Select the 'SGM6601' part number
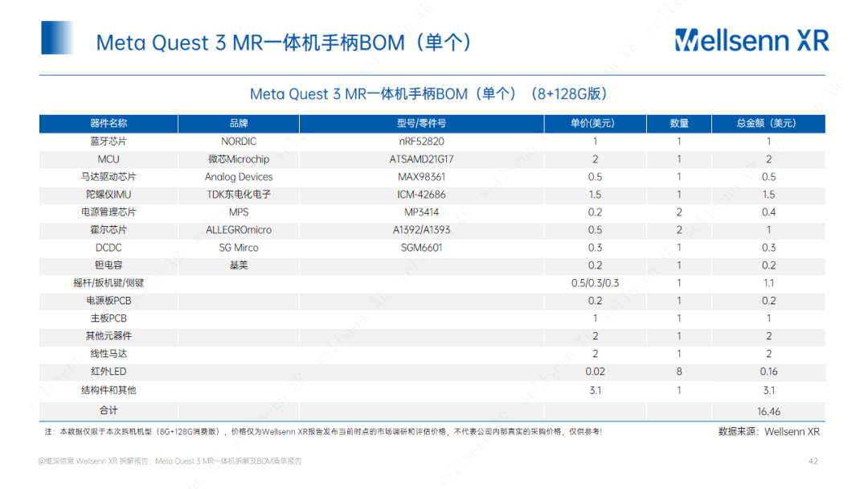Viewport: 868px width, 489px height. [x=421, y=248]
